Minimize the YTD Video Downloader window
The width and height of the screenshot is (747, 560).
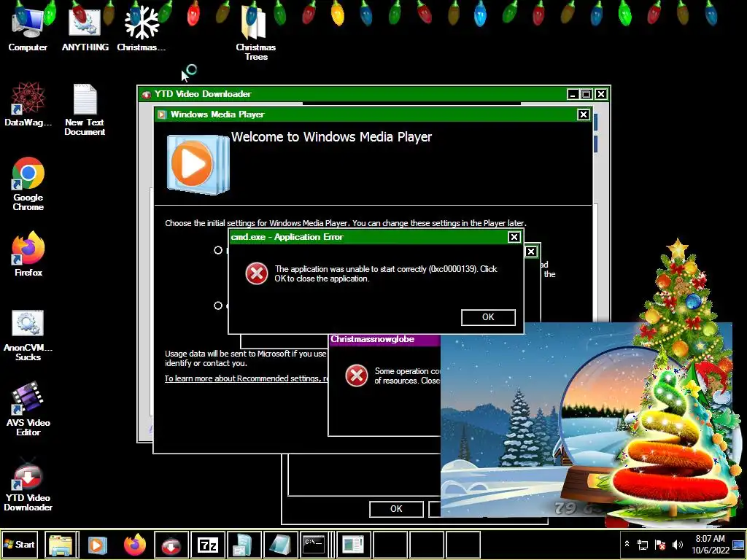(x=573, y=94)
